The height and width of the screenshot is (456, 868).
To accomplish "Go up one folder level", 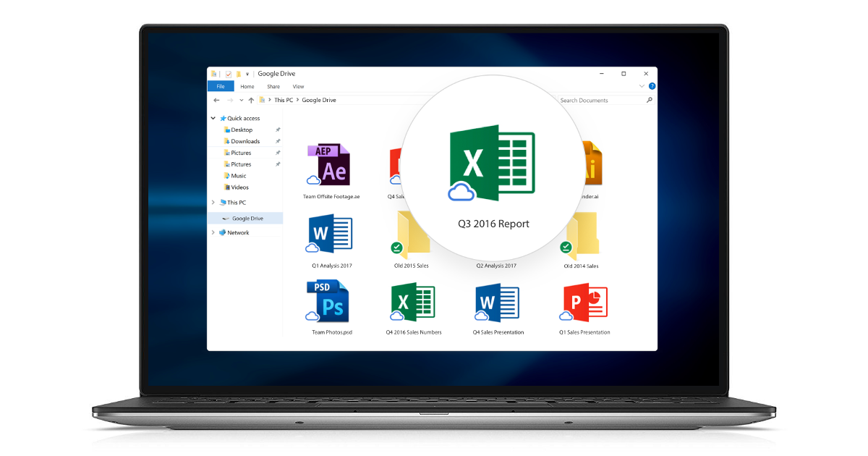I will [251, 100].
